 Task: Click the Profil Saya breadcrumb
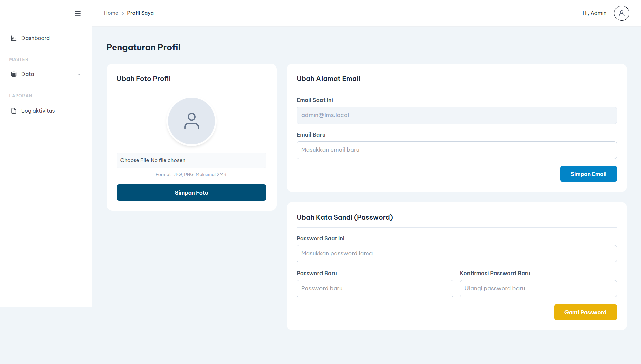[x=140, y=13]
